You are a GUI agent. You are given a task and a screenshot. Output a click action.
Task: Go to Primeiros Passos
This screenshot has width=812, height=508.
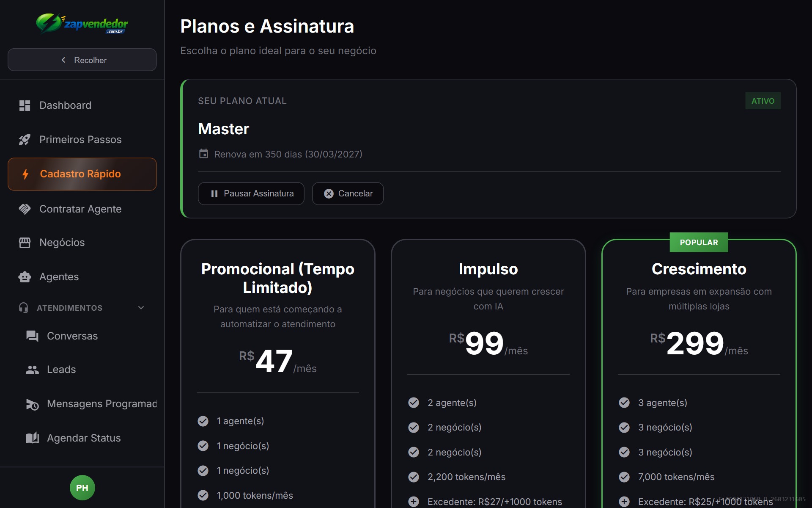tap(82, 140)
